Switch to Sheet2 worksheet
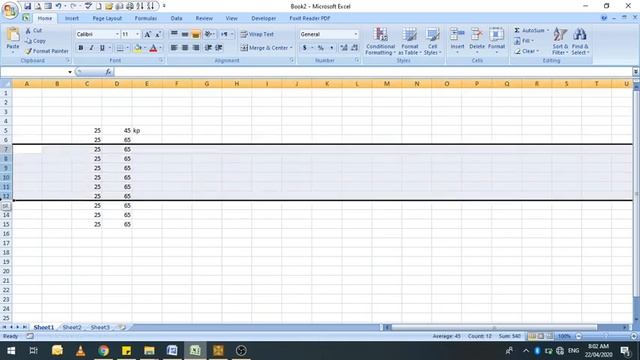 tap(72, 327)
